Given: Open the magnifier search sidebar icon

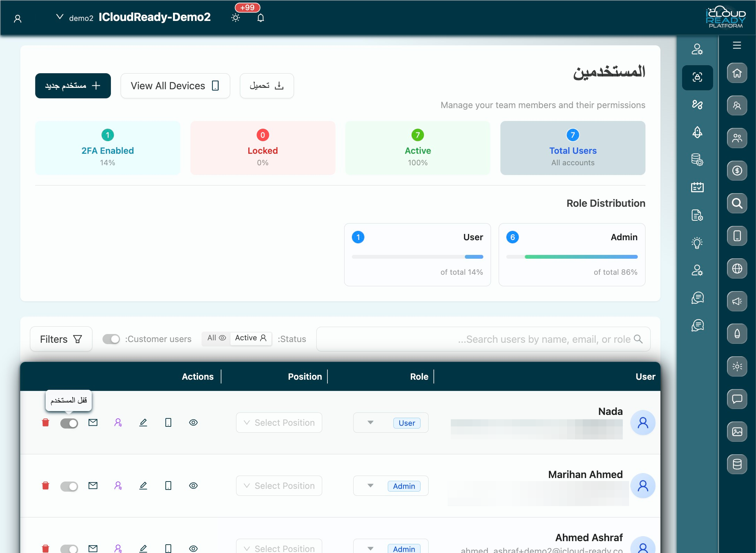Looking at the screenshot, I should [x=737, y=203].
